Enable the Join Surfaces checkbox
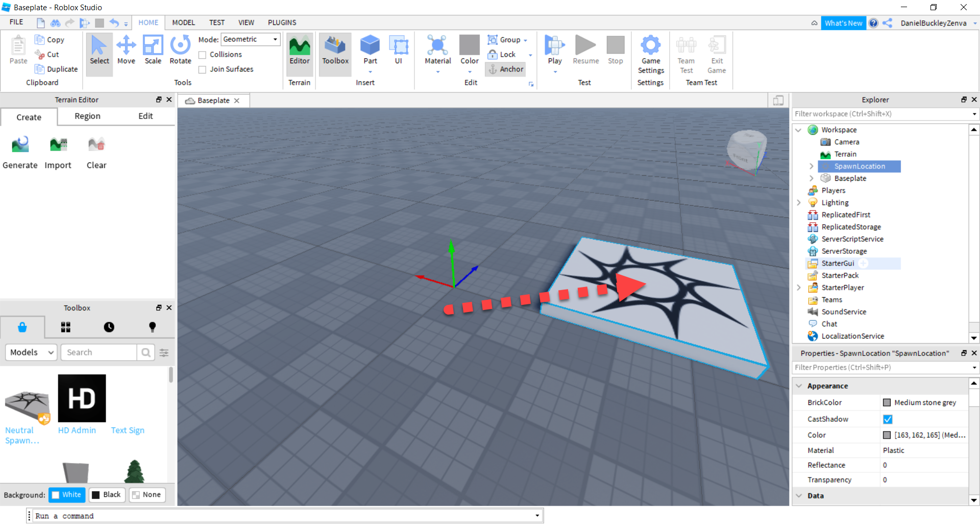Viewport: 980px width, 526px height. 203,69
